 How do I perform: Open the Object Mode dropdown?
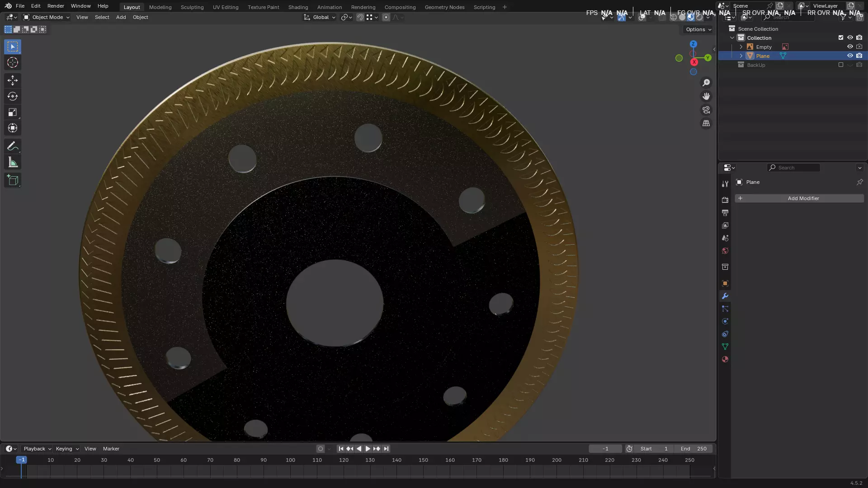point(46,17)
